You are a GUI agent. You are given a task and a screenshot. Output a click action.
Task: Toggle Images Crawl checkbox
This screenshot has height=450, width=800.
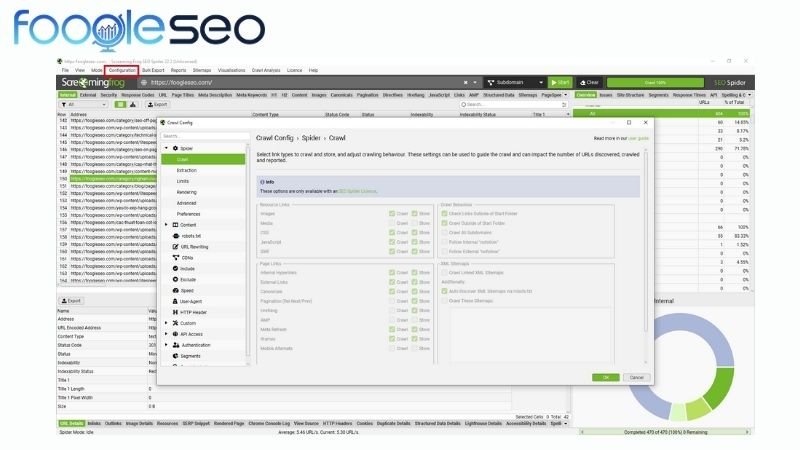[x=392, y=214]
